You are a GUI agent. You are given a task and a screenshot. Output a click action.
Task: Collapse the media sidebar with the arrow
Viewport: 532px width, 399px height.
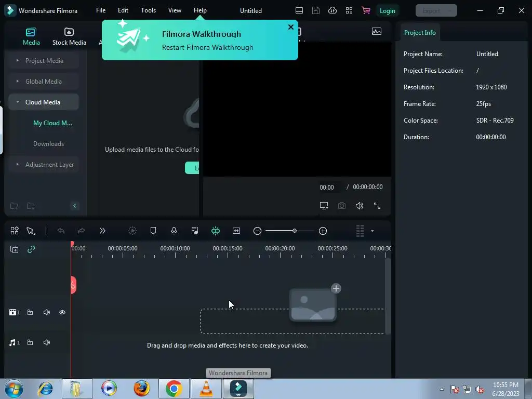pos(75,206)
